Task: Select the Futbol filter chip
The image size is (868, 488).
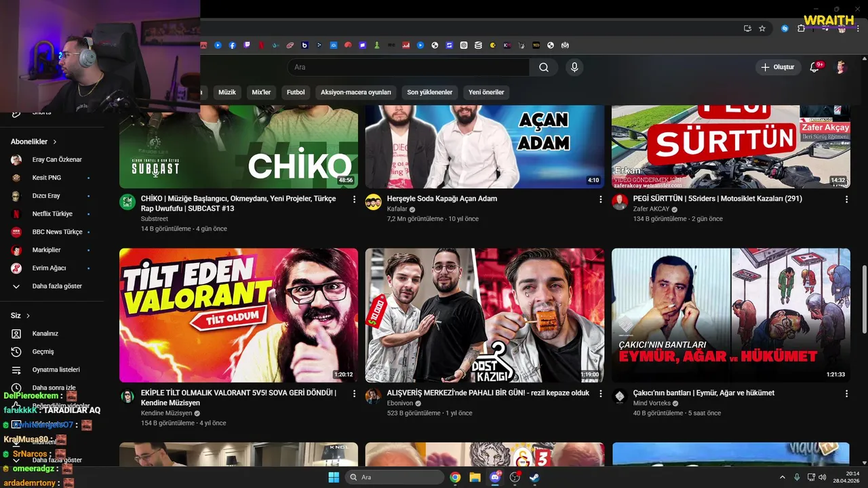Action: 296,92
